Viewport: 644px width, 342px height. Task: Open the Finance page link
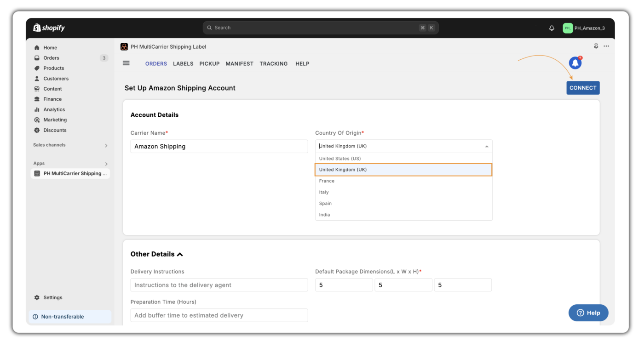click(x=52, y=99)
